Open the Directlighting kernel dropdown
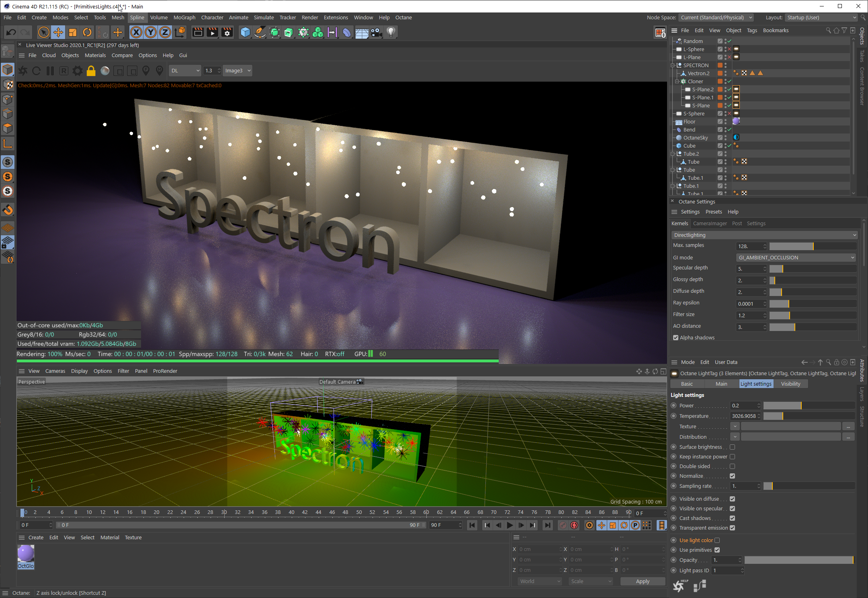The width and height of the screenshot is (868, 598). pyautogui.click(x=764, y=235)
